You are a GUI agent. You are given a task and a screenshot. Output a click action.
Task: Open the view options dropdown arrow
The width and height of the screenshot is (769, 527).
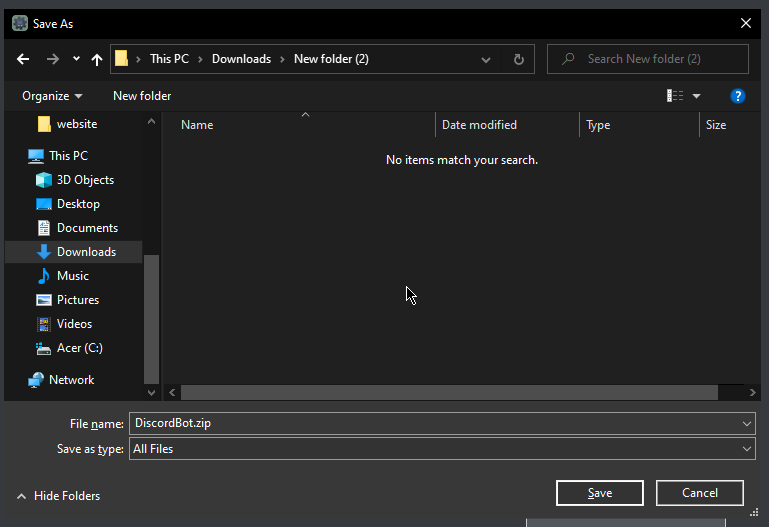(x=697, y=96)
